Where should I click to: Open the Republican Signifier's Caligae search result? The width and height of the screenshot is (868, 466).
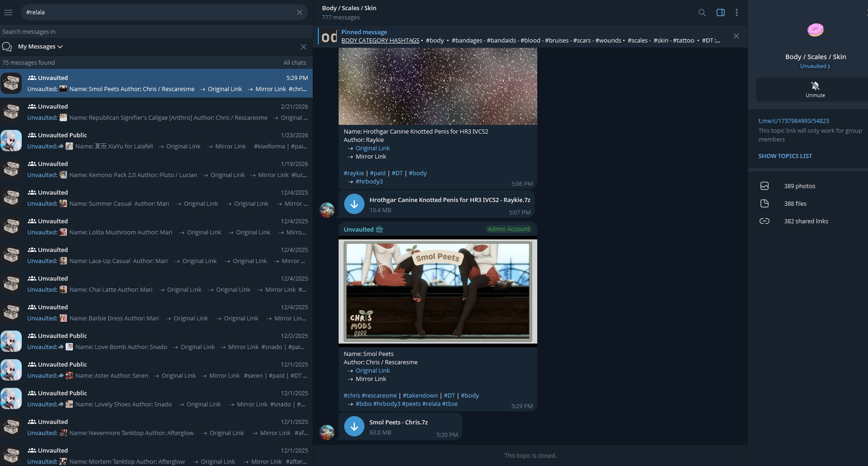156,112
